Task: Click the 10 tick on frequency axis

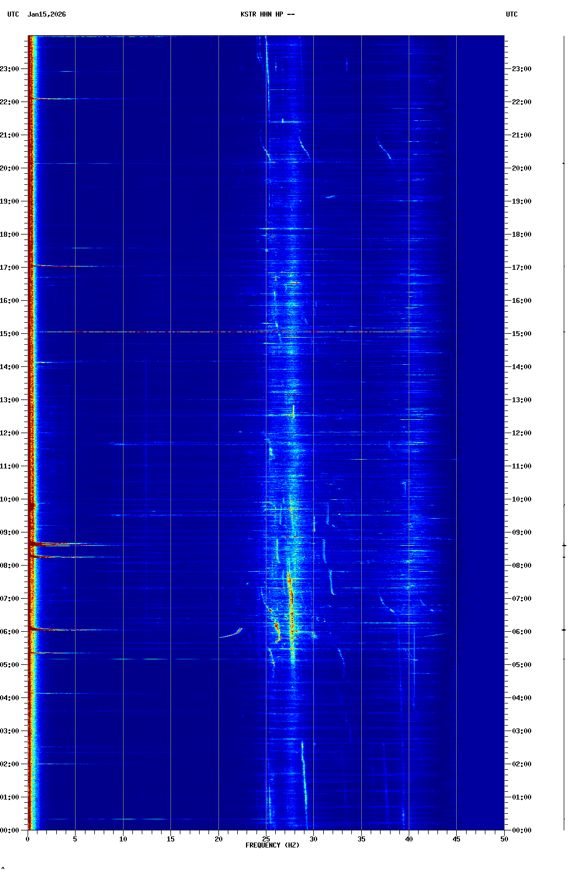Action: (x=123, y=839)
